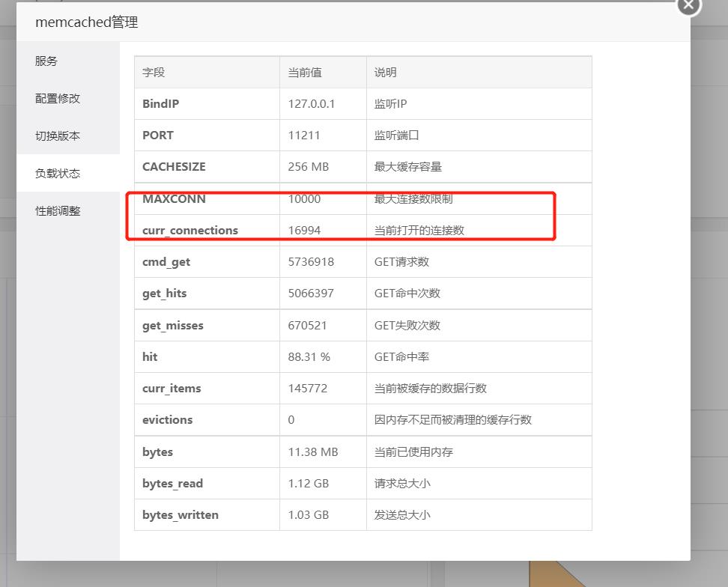Click the curr_connections field name

coord(190,230)
